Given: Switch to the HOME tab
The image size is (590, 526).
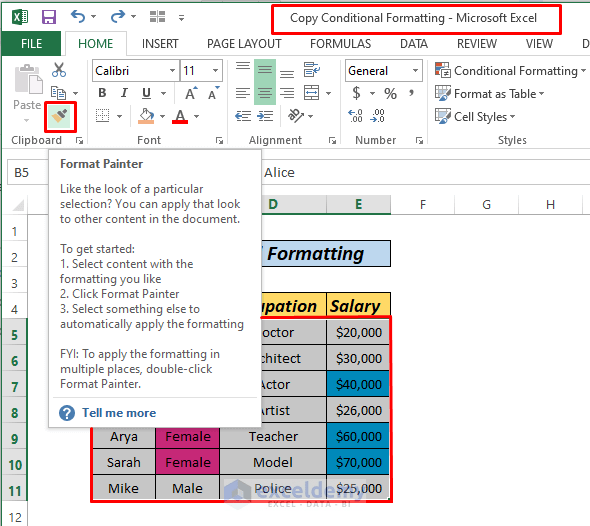Looking at the screenshot, I should tap(96, 44).
